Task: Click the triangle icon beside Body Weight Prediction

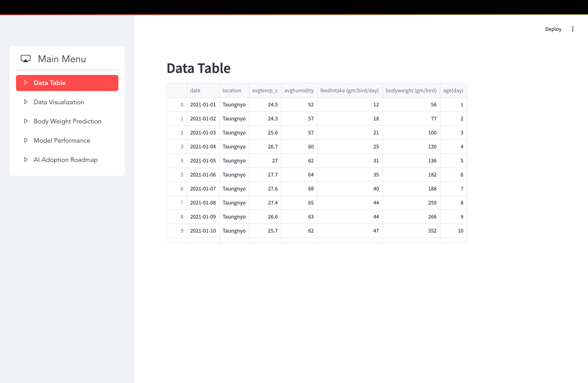Action: coord(26,121)
